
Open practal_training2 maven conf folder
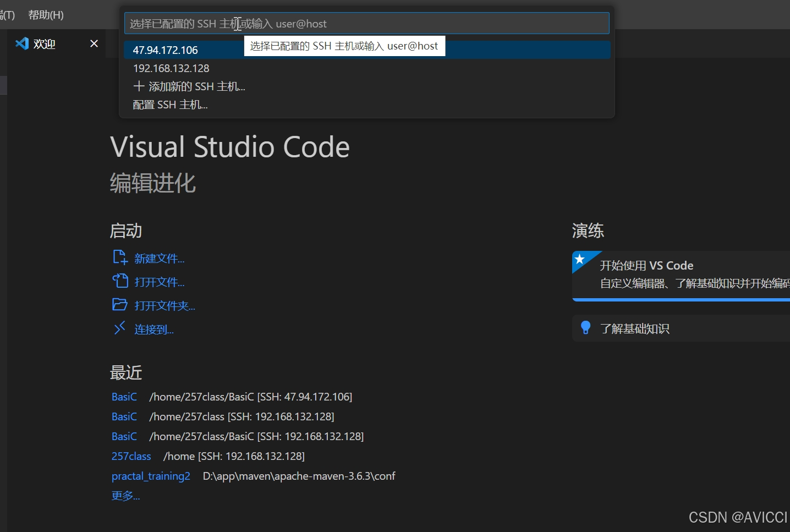click(151, 476)
